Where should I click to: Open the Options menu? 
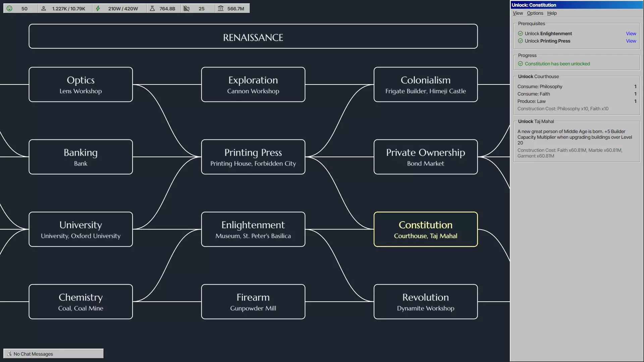[x=535, y=13]
